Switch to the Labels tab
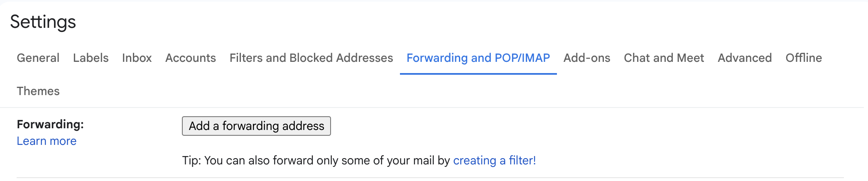Screen dimensions: 868x181 click(x=91, y=58)
